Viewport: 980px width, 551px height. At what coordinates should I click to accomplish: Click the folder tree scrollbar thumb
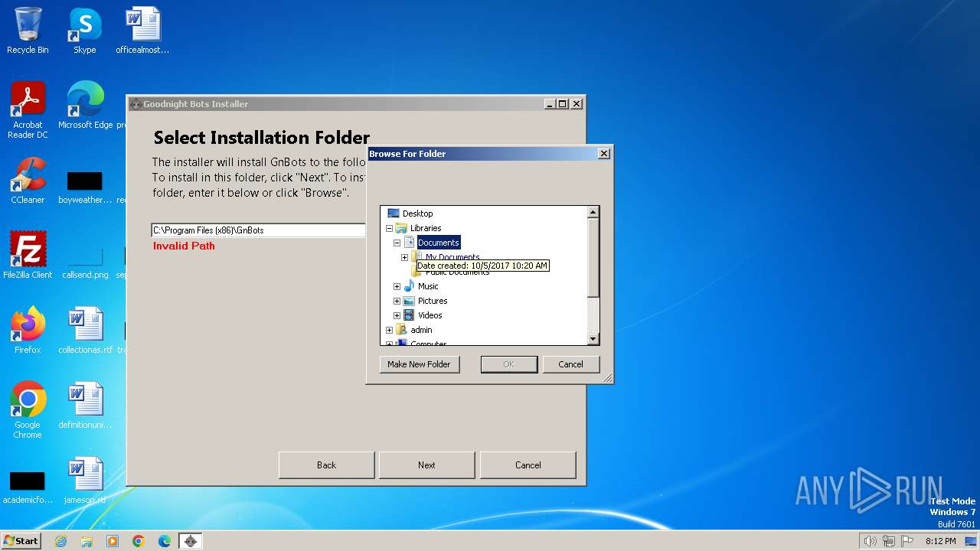point(593,258)
